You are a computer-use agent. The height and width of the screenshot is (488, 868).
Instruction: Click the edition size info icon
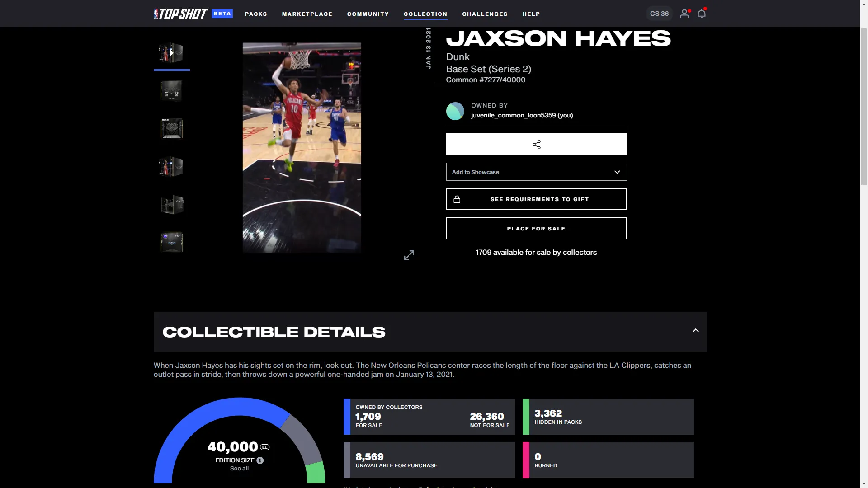pos(259,460)
